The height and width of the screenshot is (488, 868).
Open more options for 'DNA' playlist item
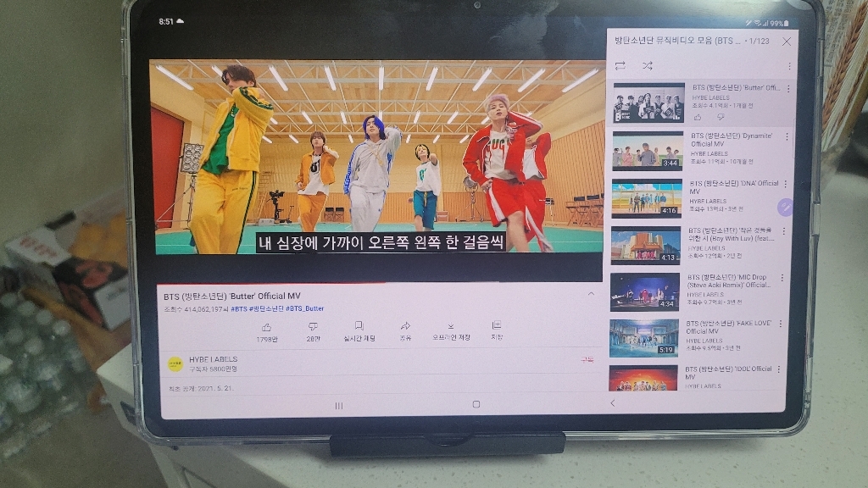(785, 184)
